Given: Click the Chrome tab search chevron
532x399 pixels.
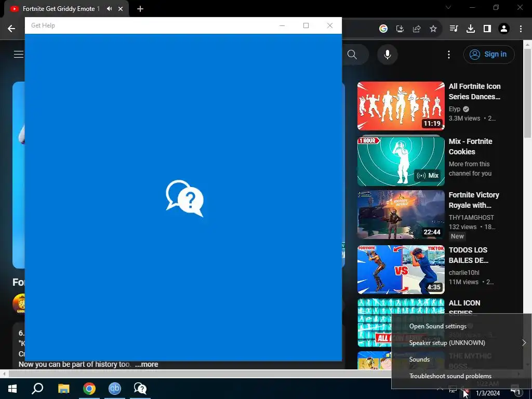Looking at the screenshot, I should [x=448, y=7].
